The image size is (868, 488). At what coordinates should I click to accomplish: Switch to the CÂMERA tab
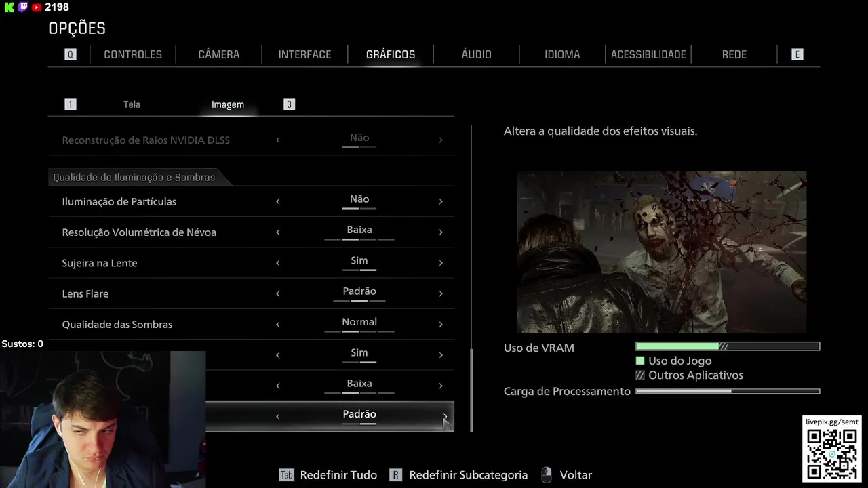218,54
